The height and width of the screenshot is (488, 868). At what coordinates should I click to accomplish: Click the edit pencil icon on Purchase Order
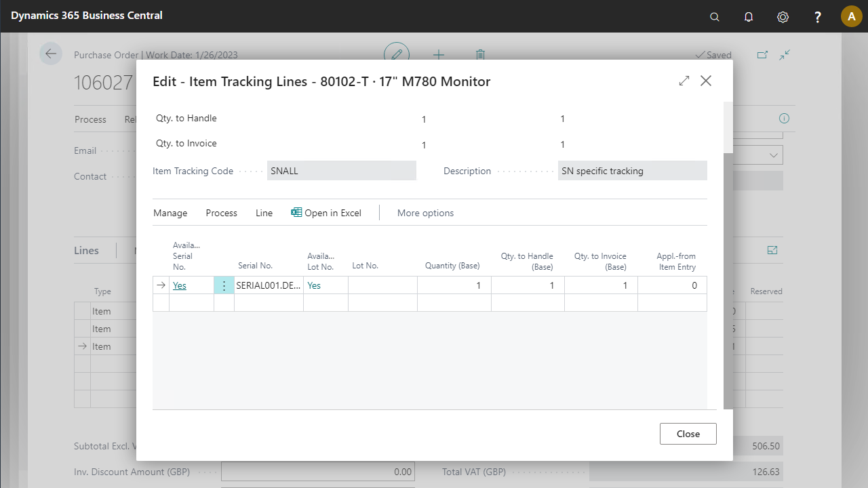397,54
